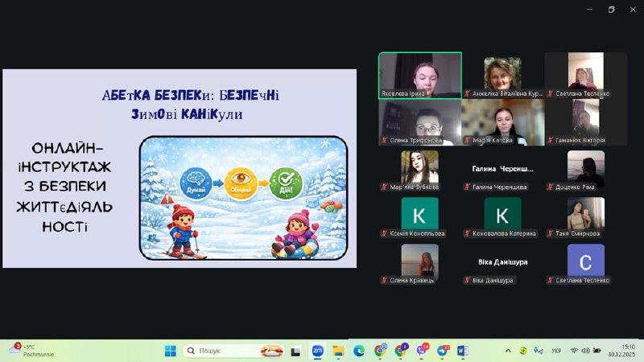The image size is (644, 362).
Task: Click 'Онлайн-інструктаж' text on shared slide
Action: 65,158
